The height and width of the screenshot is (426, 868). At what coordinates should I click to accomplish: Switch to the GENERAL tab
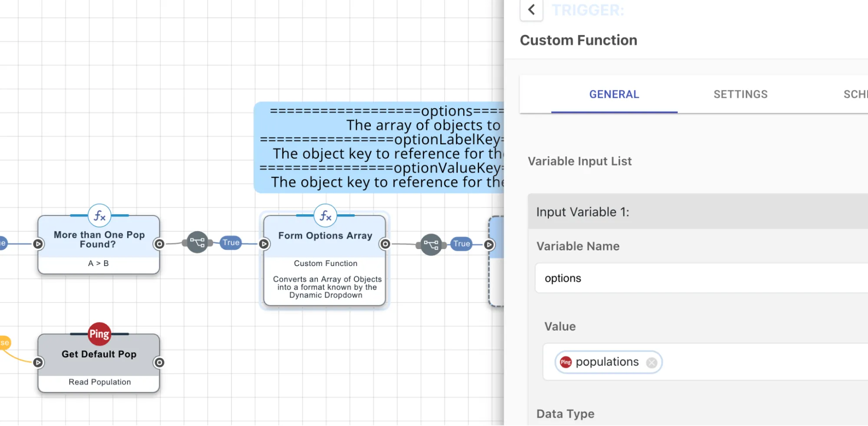coord(614,94)
